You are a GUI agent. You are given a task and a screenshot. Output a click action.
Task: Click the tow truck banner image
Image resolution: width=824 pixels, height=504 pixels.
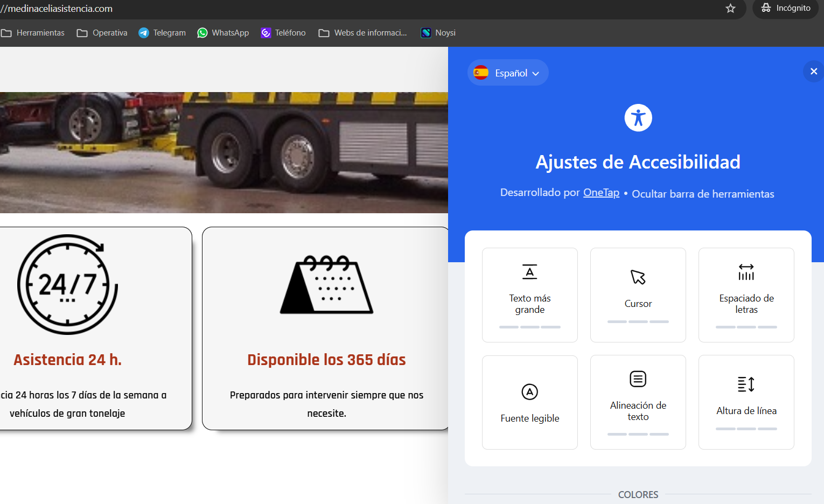click(224, 152)
